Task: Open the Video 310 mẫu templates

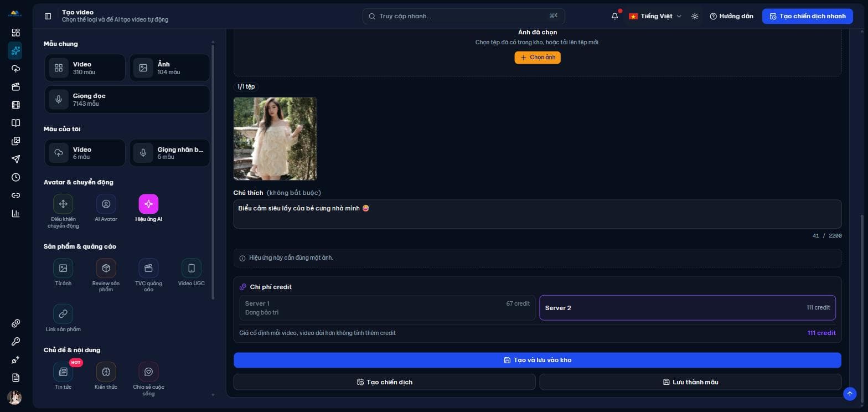Action: pos(85,68)
